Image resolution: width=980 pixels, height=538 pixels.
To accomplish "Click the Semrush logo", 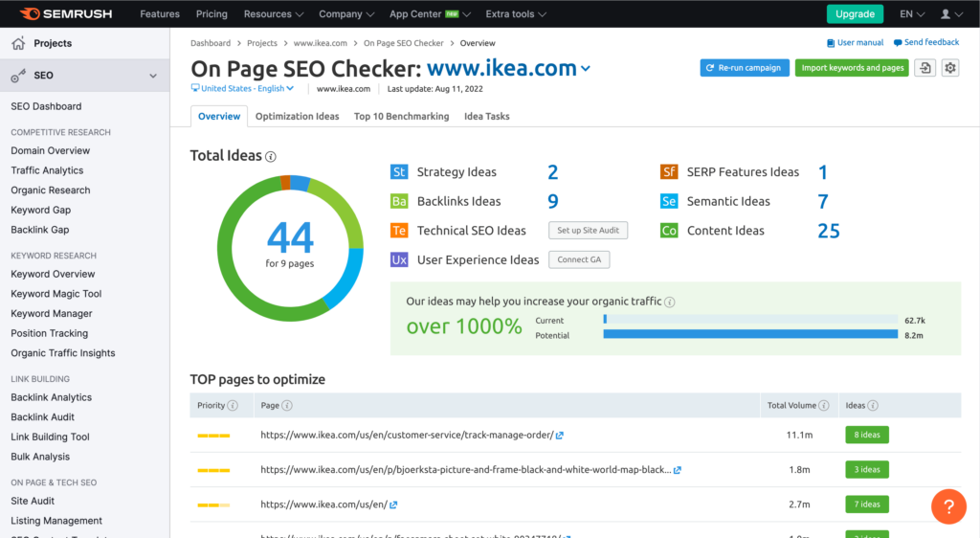I will tap(66, 13).
